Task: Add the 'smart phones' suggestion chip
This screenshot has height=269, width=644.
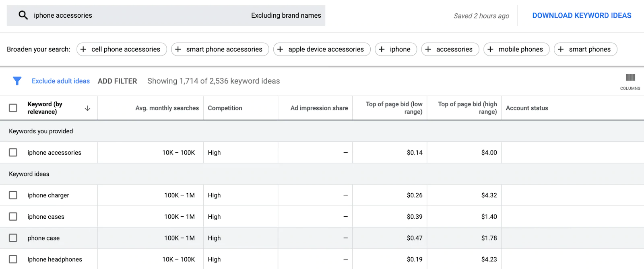Action: [x=585, y=49]
